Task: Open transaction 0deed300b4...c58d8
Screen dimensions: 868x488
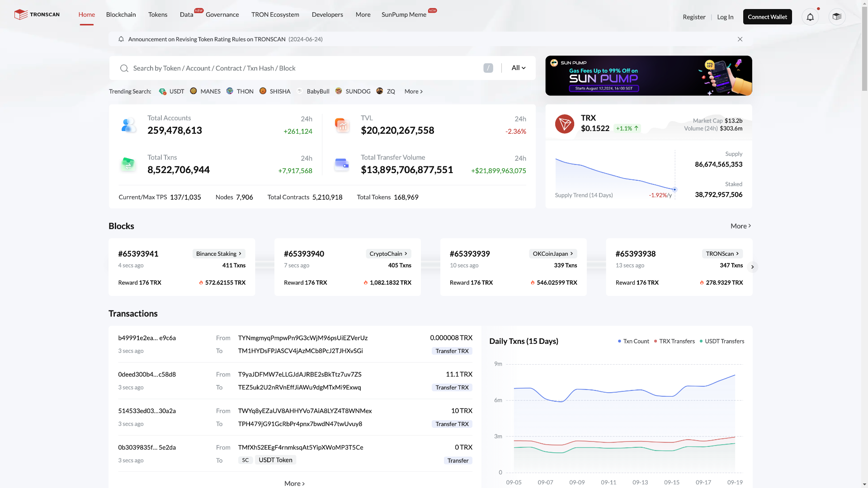Action: [x=147, y=375]
